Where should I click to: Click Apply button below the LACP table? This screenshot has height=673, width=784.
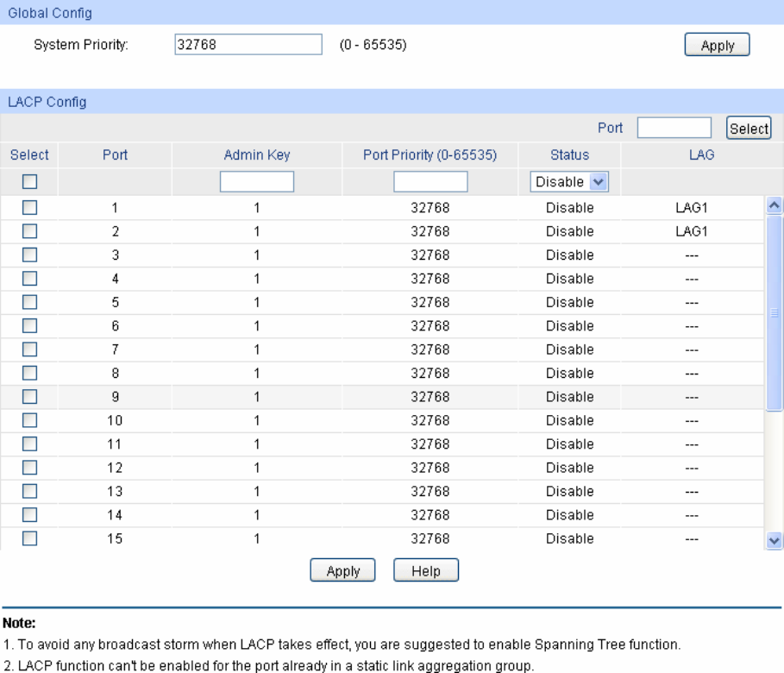[x=342, y=571]
